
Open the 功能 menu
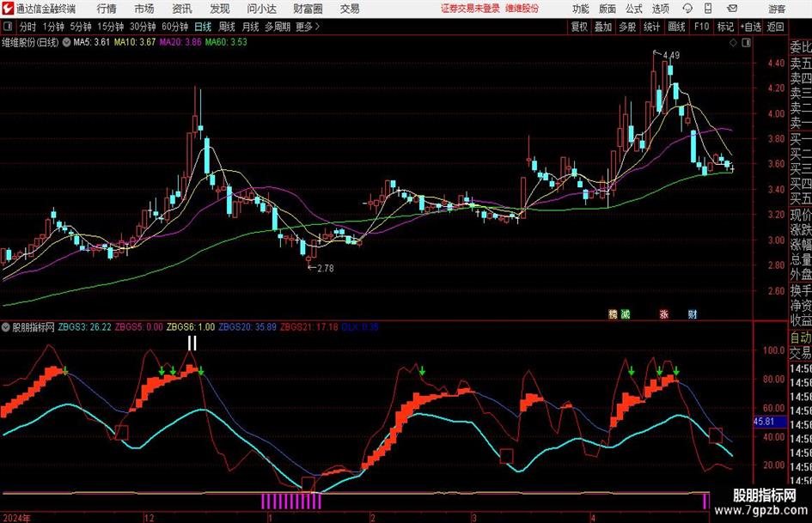coord(581,9)
